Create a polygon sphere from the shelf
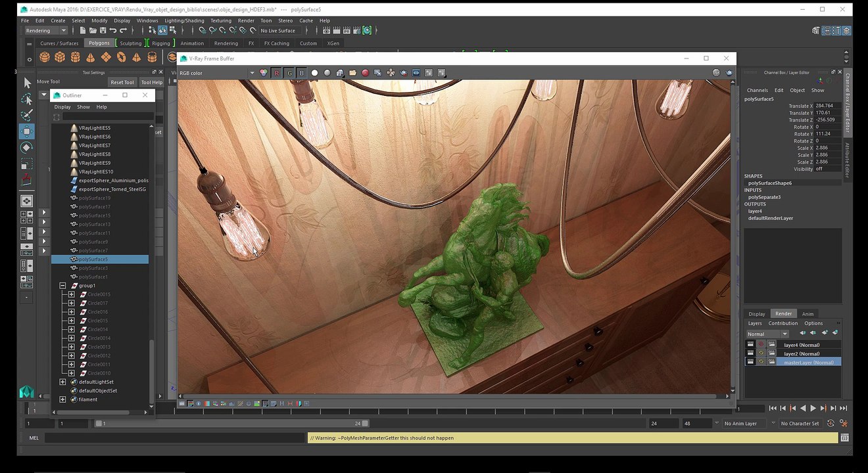 pyautogui.click(x=45, y=57)
